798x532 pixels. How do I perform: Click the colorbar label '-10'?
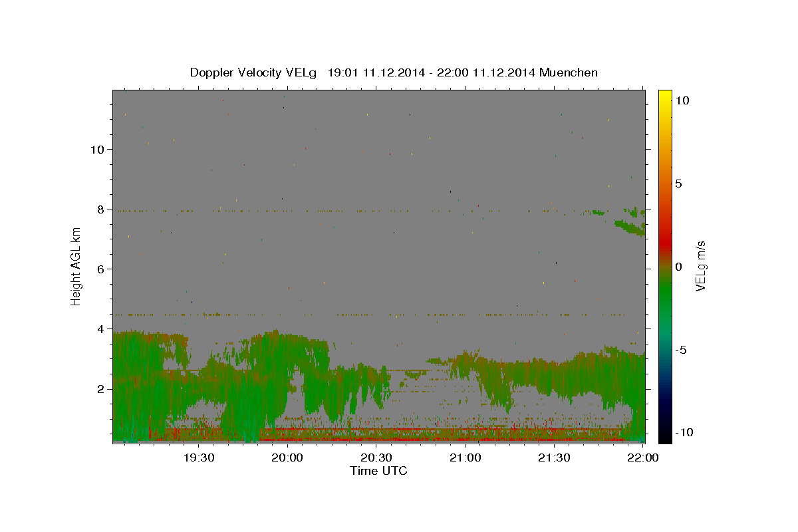(684, 433)
